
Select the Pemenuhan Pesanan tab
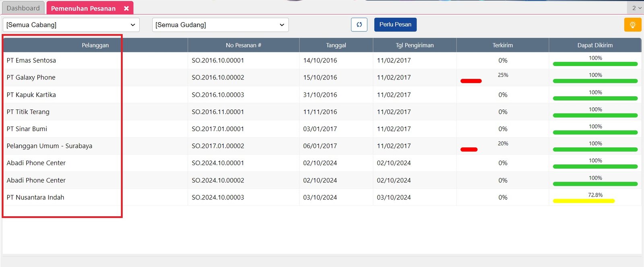(83, 8)
